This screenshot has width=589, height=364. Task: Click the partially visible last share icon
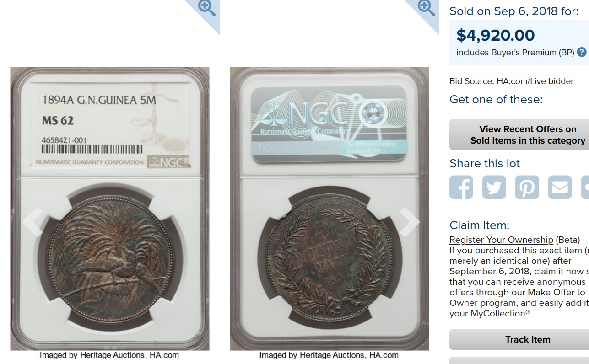point(585,187)
